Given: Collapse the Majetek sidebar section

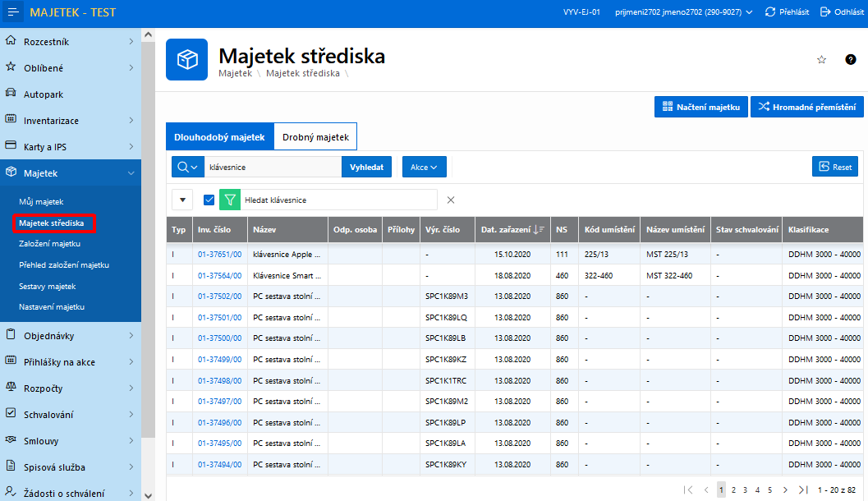Looking at the screenshot, I should coord(131,173).
